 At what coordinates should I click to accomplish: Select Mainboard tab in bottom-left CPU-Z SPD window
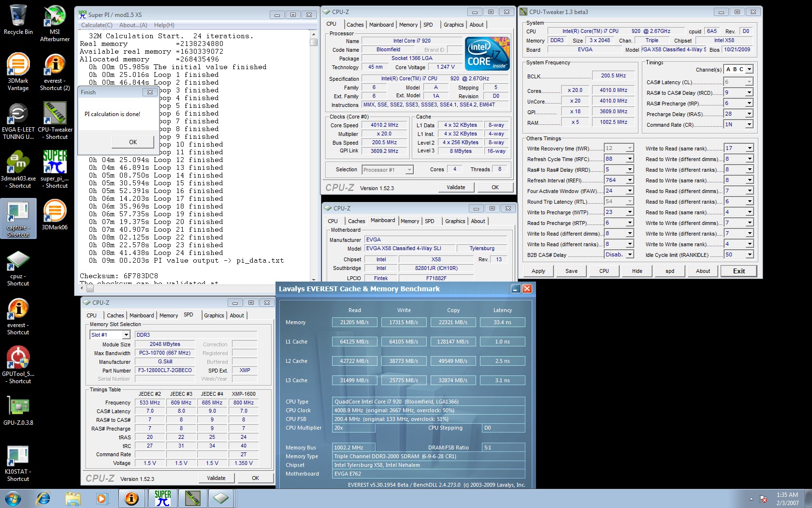click(142, 315)
